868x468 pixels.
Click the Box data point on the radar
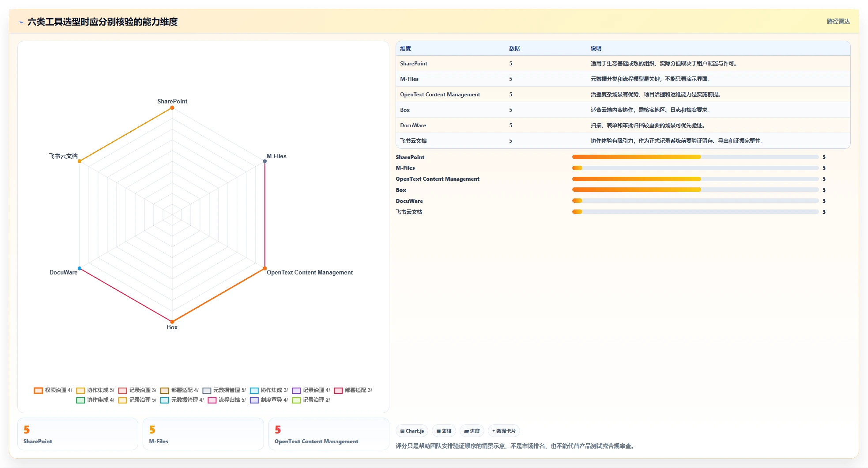(172, 322)
